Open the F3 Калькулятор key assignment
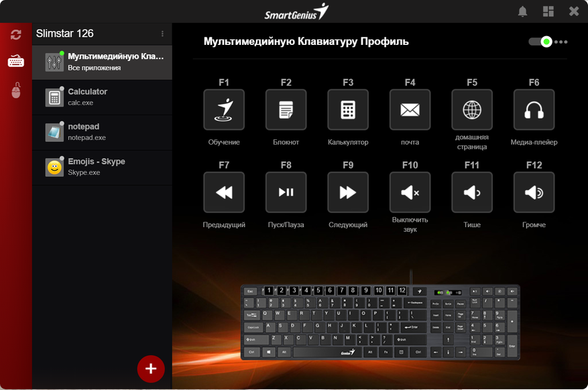Screen dimensions: 588x390 click(348, 110)
